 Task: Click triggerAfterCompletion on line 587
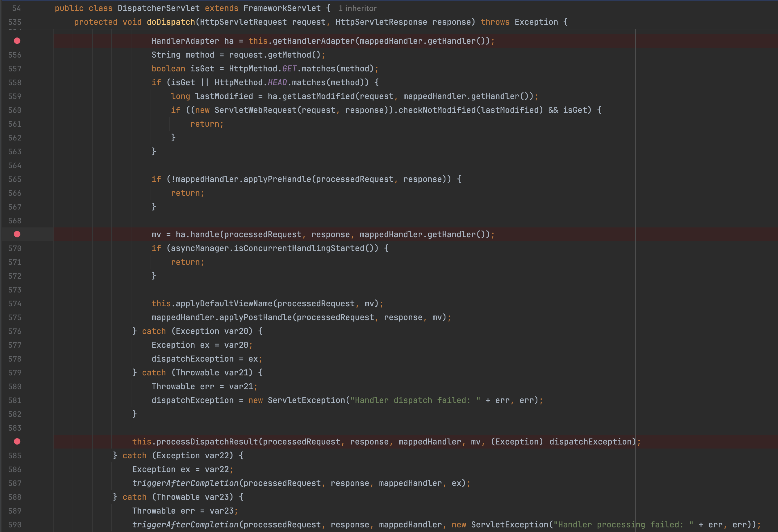[x=185, y=483]
